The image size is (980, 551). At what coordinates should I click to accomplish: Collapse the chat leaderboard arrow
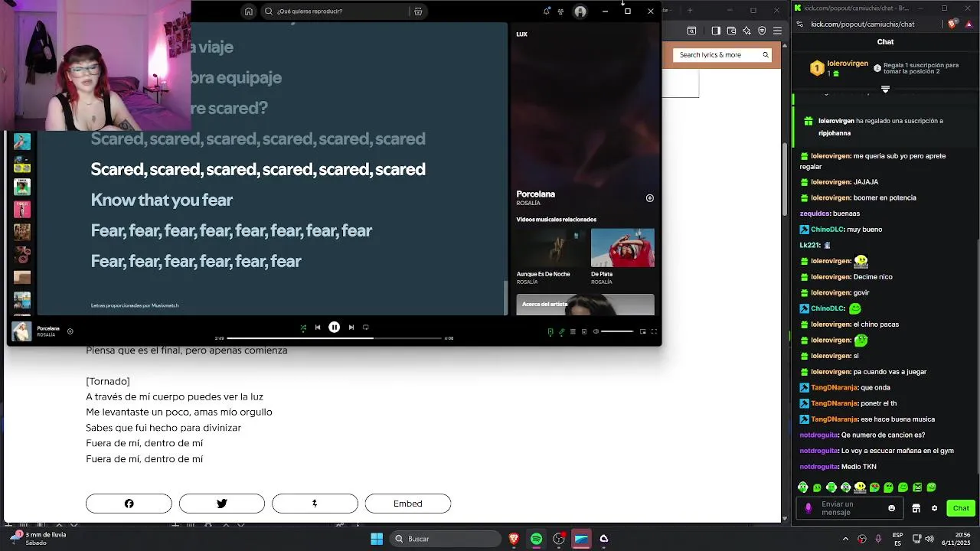coord(885,90)
